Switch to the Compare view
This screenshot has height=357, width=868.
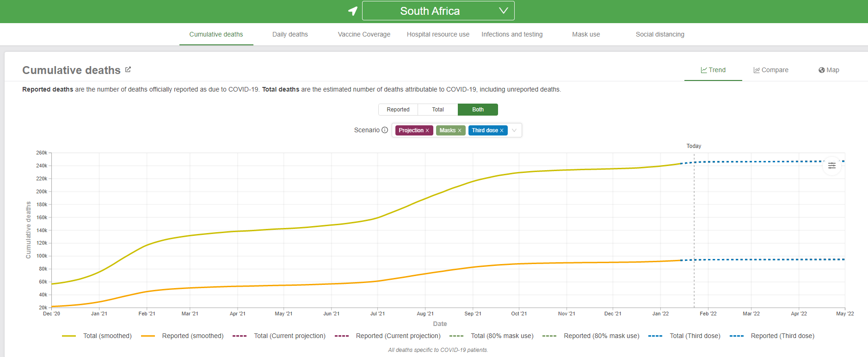pos(770,70)
